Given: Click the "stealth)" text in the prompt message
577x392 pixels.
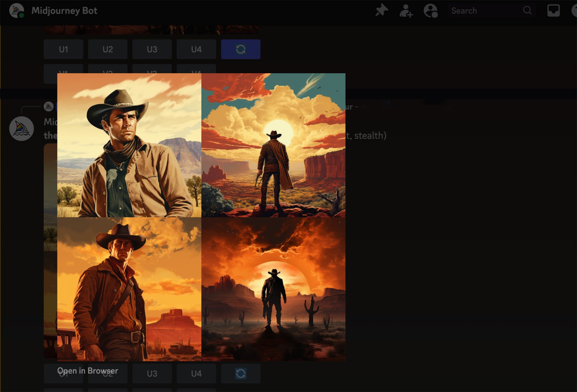Looking at the screenshot, I should tap(370, 135).
